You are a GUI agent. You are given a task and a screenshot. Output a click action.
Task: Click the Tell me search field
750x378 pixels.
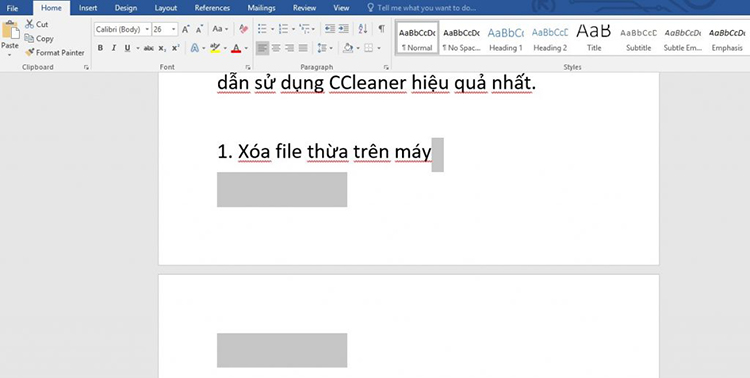[426, 8]
